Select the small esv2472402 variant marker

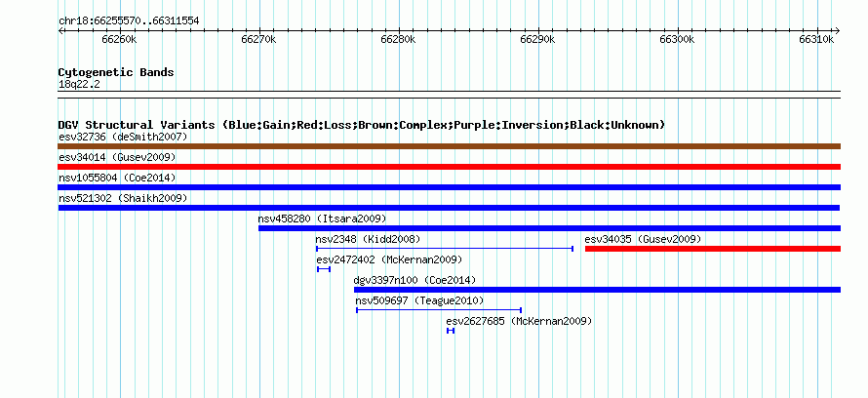tap(324, 269)
